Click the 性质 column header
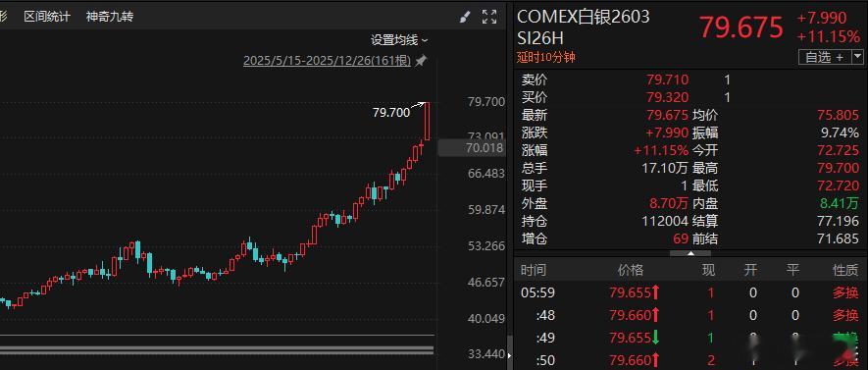Viewport: 868px width, 370px height. tap(845, 270)
